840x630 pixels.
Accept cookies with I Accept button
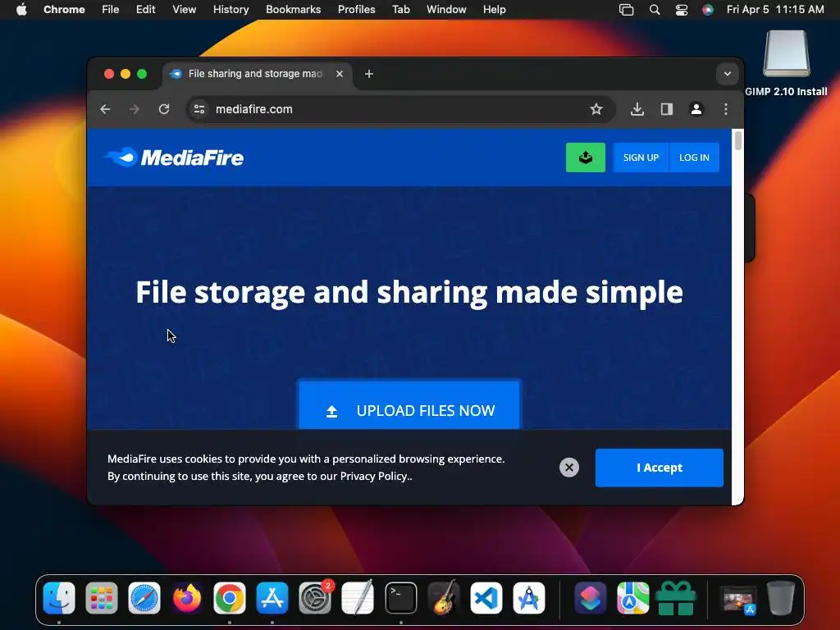[x=659, y=468]
